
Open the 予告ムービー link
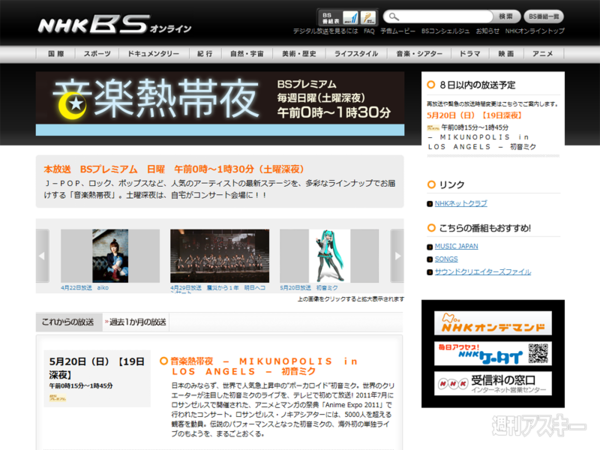398,31
